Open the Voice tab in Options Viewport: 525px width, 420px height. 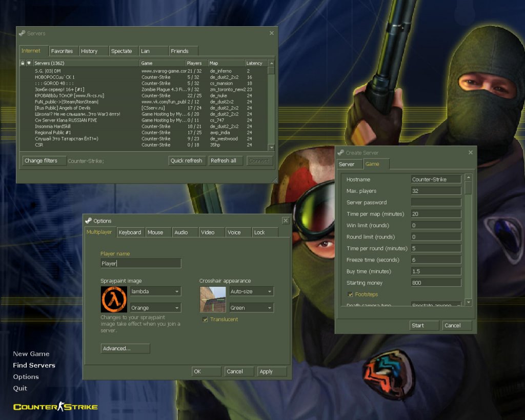[x=238, y=232]
